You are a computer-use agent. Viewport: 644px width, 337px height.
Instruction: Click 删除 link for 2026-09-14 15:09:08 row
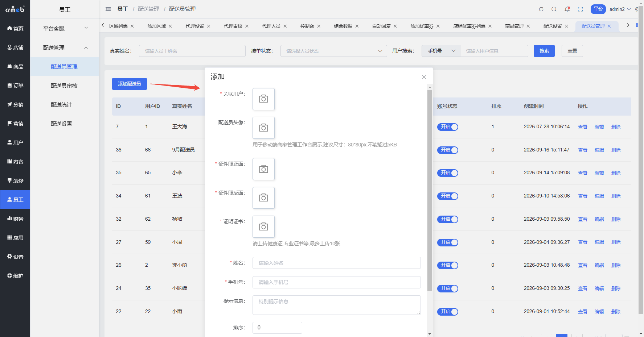pyautogui.click(x=616, y=173)
